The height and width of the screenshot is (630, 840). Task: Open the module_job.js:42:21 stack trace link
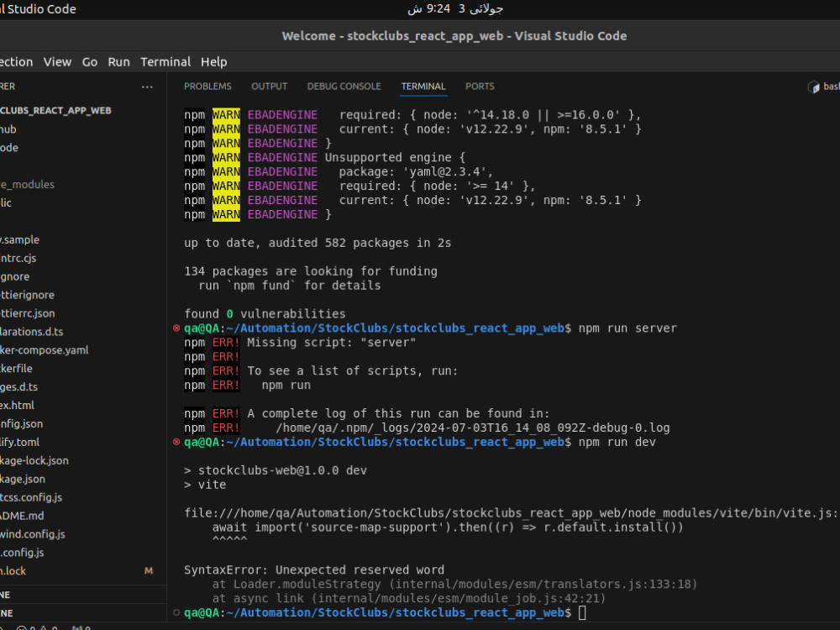pyautogui.click(x=459, y=598)
